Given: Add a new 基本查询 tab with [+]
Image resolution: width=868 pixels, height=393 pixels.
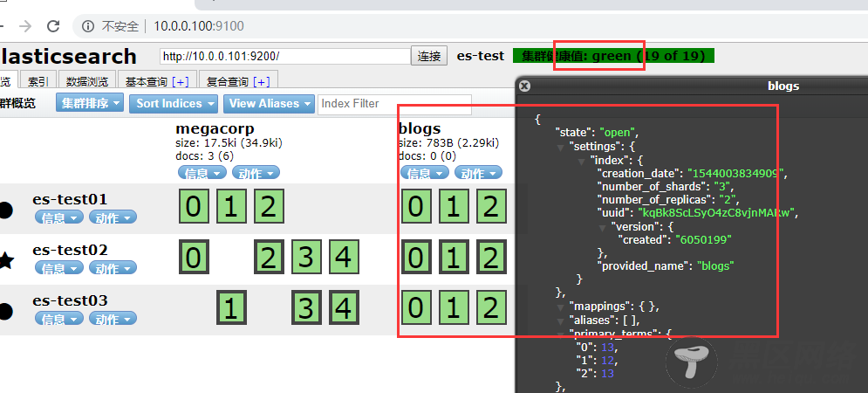Looking at the screenshot, I should pos(181,82).
